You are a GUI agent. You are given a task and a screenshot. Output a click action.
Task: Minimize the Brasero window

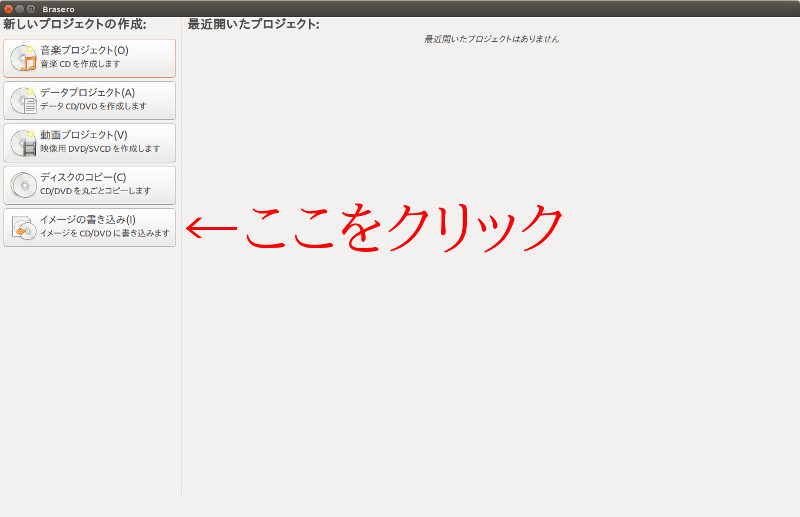click(19, 9)
